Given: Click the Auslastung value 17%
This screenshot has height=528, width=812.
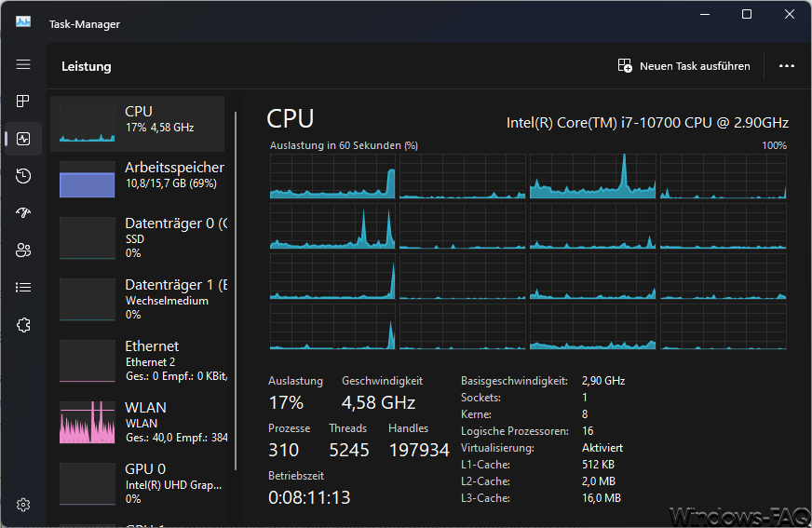Looking at the screenshot, I should tap(286, 402).
